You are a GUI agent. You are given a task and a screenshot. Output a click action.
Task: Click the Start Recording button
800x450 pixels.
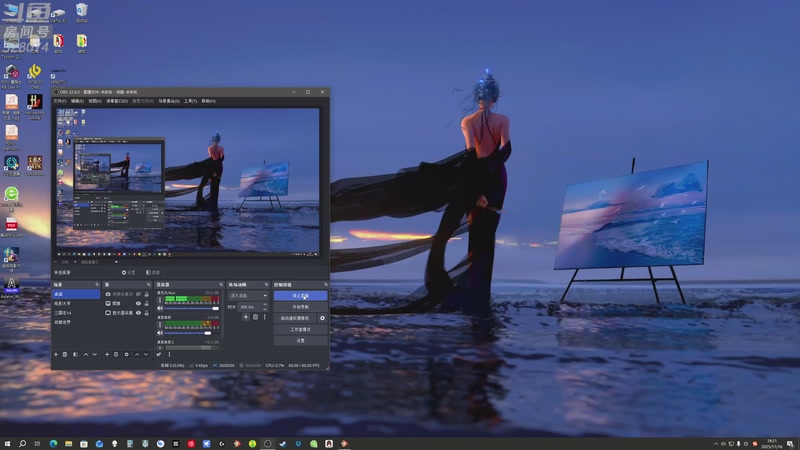point(301,307)
